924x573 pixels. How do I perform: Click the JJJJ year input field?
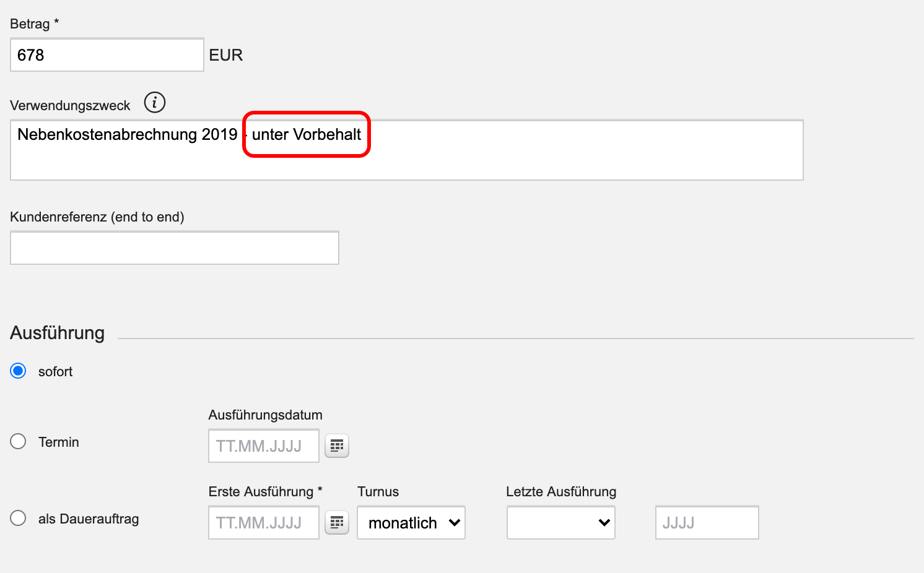point(707,523)
